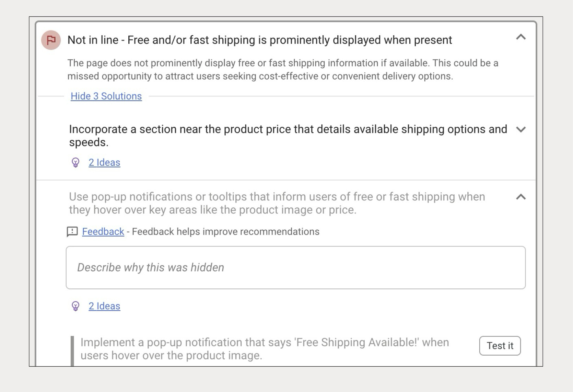
Task: Click the 'Test it' button
Action: [500, 346]
